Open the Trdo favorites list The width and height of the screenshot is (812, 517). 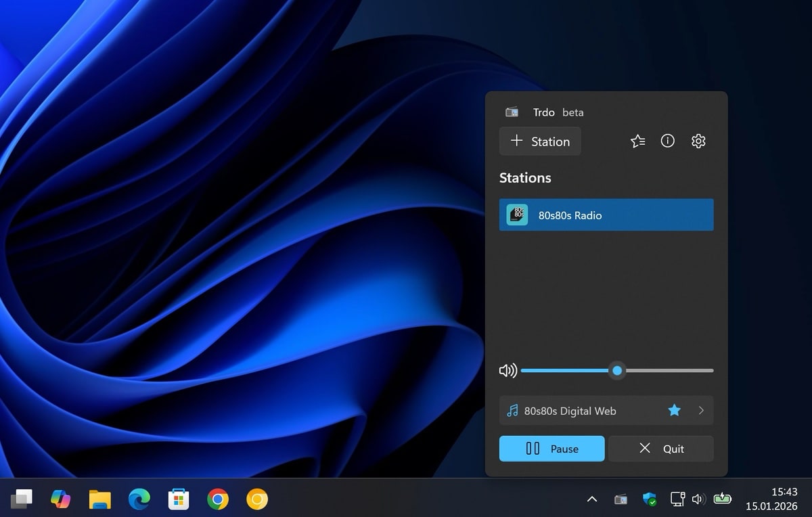click(637, 141)
